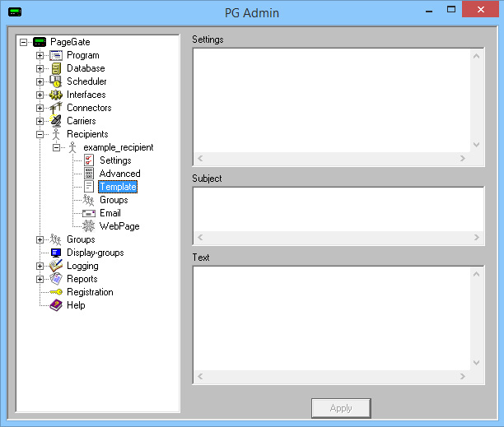Click Text box scroll up arrow
The height and width of the screenshot is (427, 504).
(476, 274)
